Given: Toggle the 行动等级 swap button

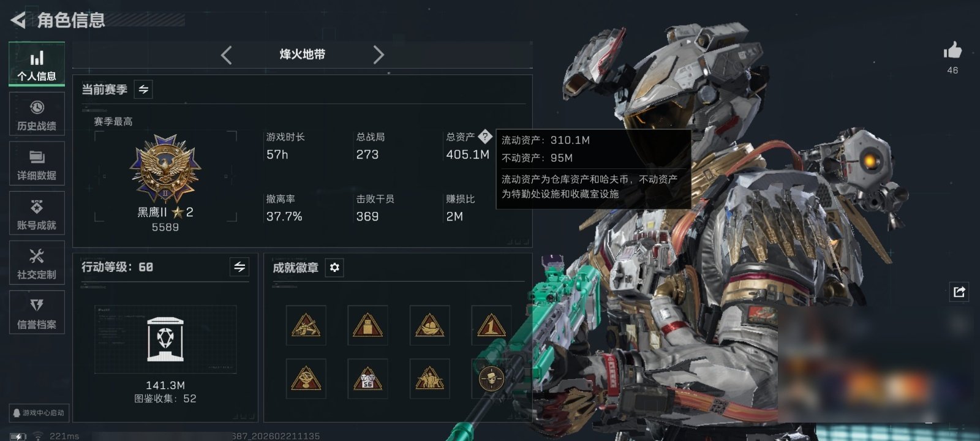Looking at the screenshot, I should click(x=239, y=267).
